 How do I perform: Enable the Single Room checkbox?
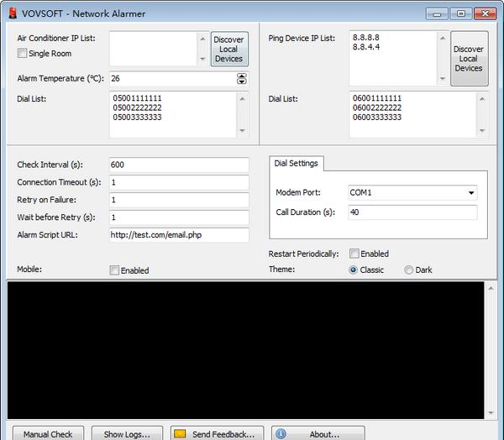(x=22, y=53)
